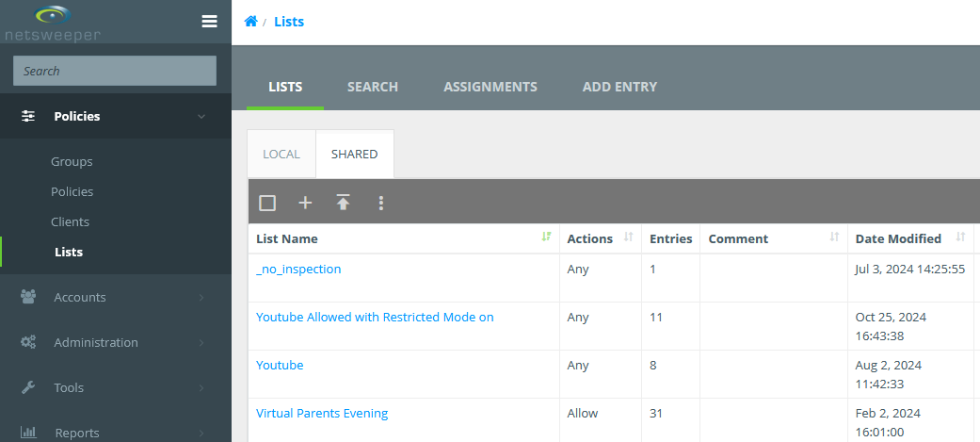Image resolution: width=980 pixels, height=442 pixels.
Task: Open Groups in the sidebar
Action: click(x=72, y=161)
